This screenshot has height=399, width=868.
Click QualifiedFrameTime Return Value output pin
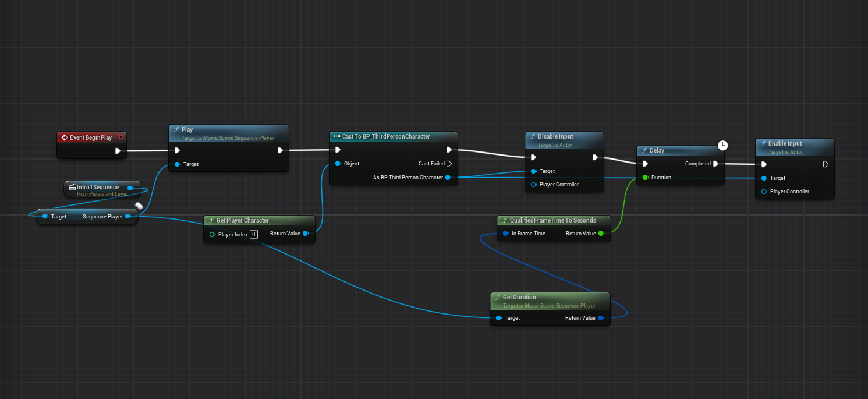click(x=601, y=234)
